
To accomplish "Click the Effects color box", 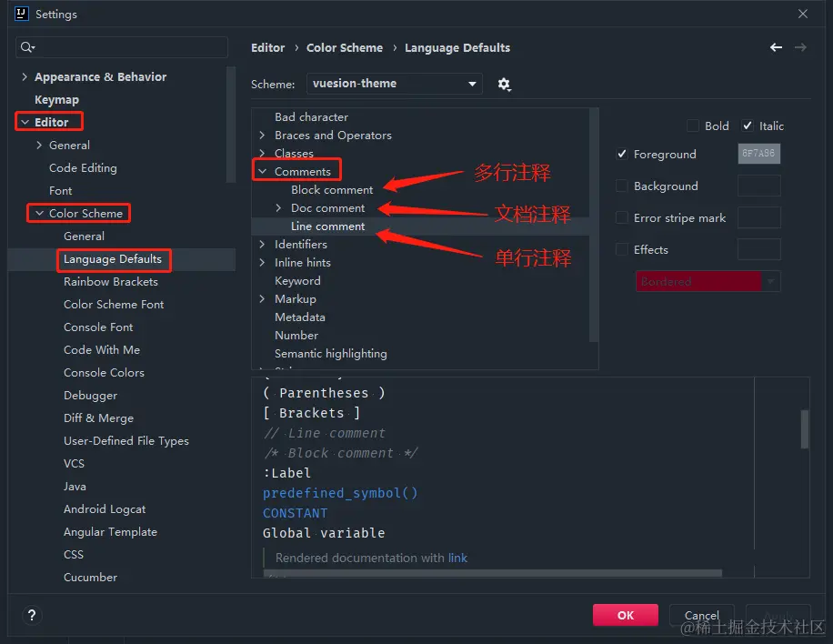I will click(x=758, y=249).
